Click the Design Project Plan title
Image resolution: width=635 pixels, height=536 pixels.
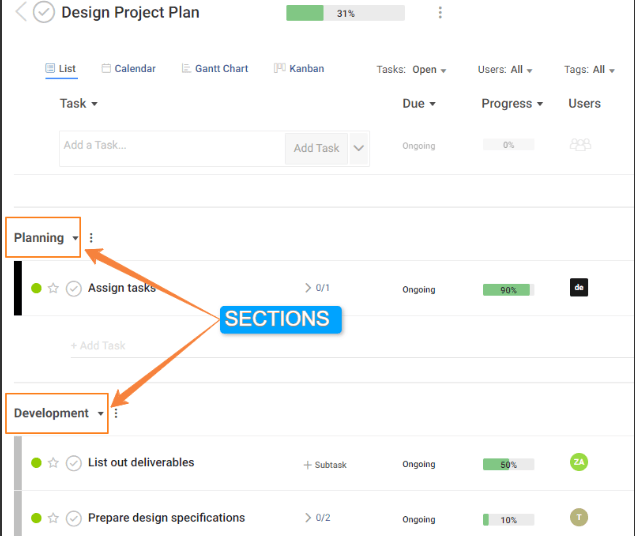tap(130, 13)
